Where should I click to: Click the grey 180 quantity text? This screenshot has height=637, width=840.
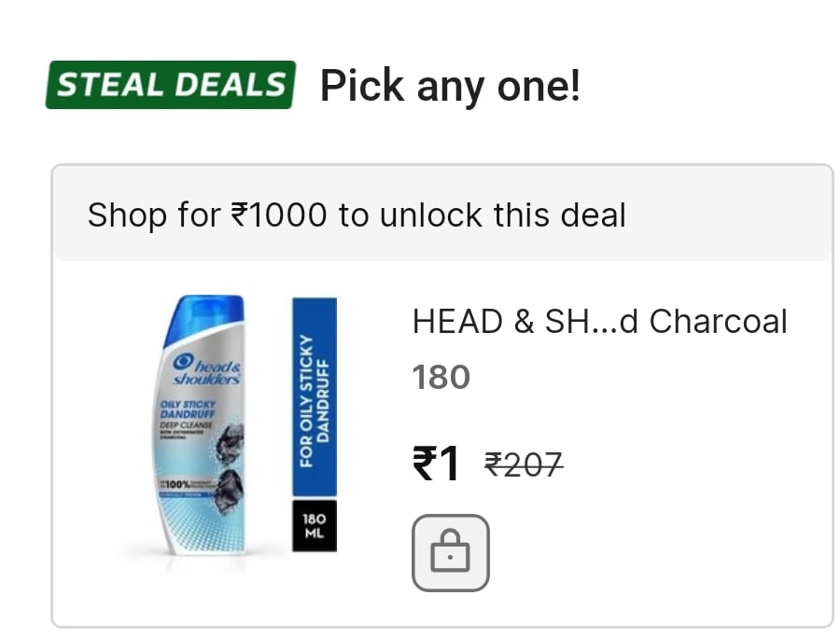click(441, 377)
